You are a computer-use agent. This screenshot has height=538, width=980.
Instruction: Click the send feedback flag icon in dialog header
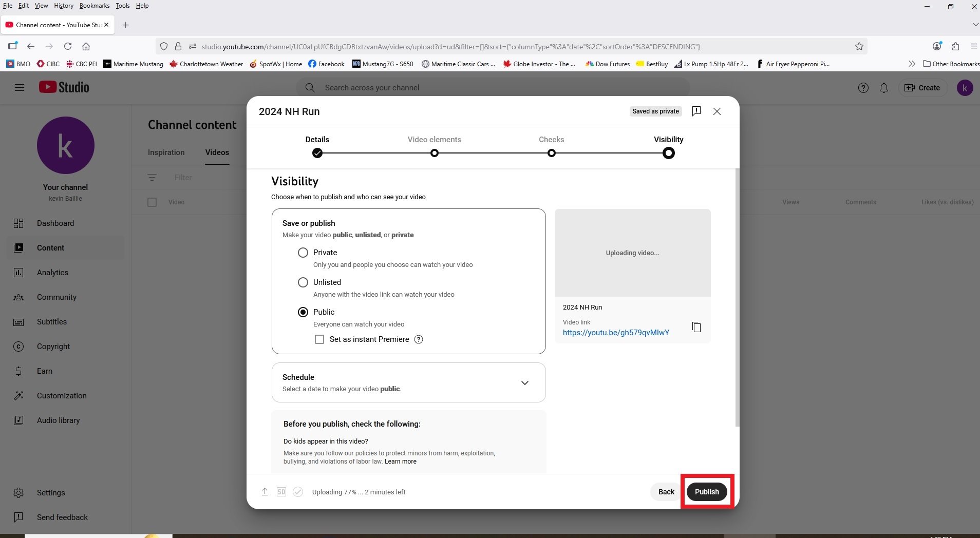696,111
